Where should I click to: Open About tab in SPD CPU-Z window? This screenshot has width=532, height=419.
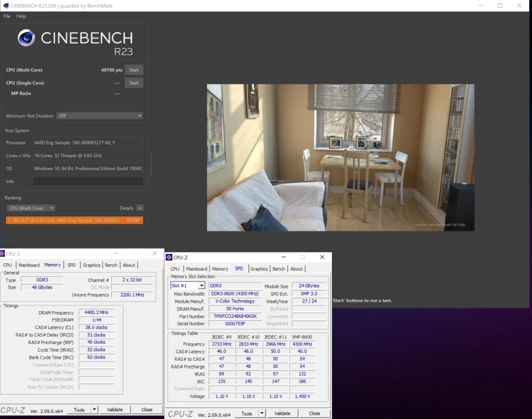[297, 269]
